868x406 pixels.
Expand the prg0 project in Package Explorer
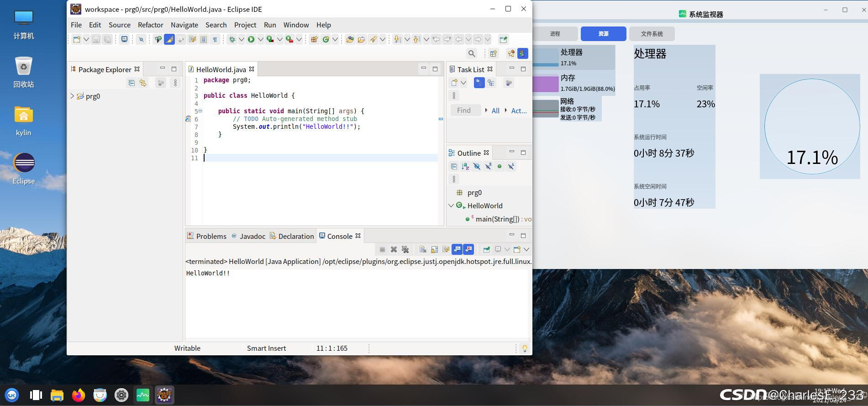(x=72, y=96)
